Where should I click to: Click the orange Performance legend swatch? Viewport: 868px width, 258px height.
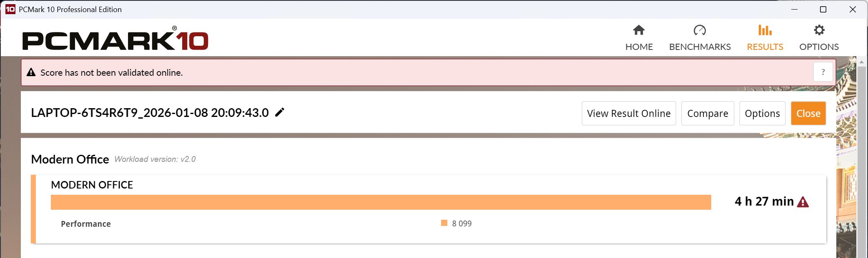pyautogui.click(x=444, y=223)
